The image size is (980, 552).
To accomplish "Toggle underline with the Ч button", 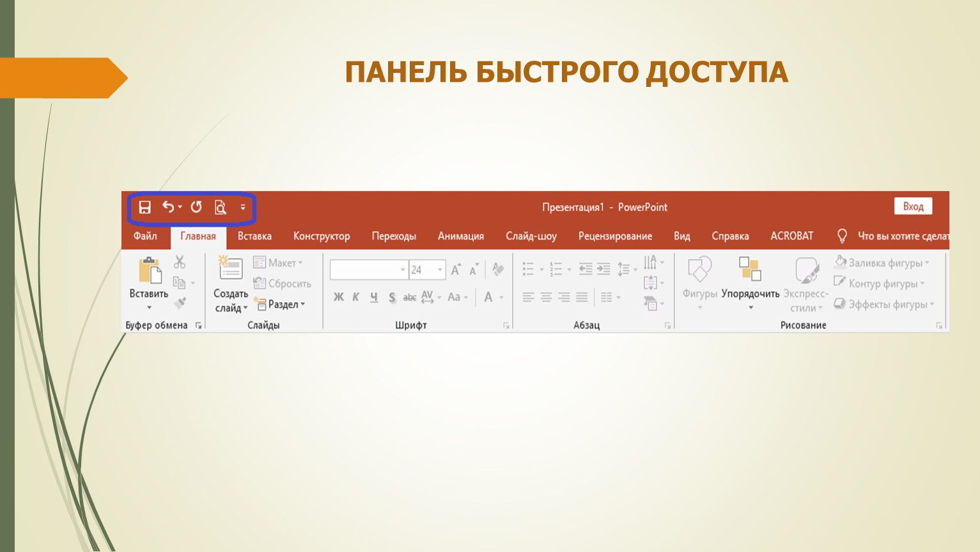I will pyautogui.click(x=374, y=297).
